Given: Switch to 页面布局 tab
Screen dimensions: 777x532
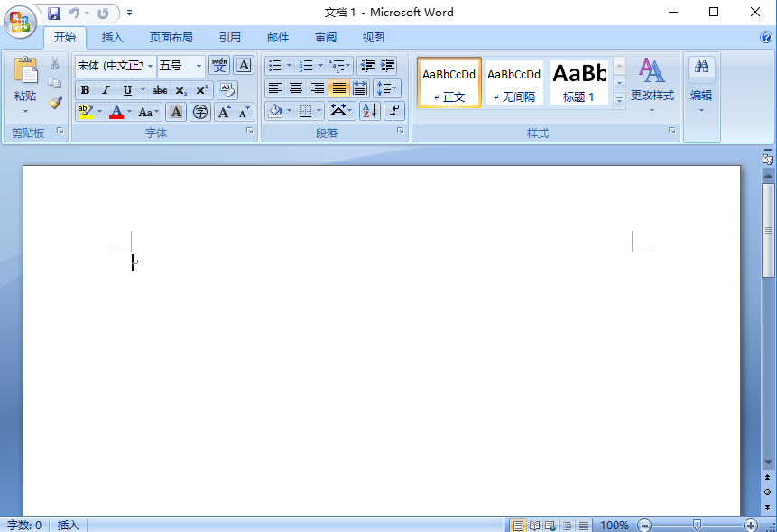Looking at the screenshot, I should tap(171, 38).
